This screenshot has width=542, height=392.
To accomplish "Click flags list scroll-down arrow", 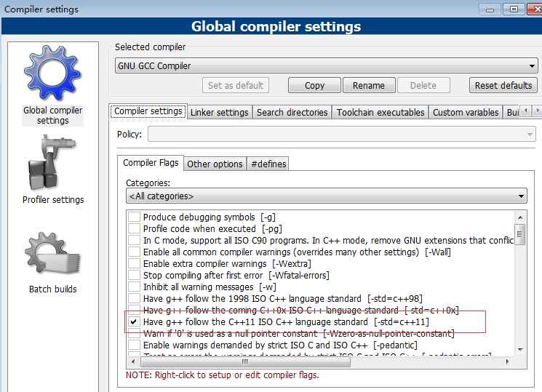I will [520, 350].
